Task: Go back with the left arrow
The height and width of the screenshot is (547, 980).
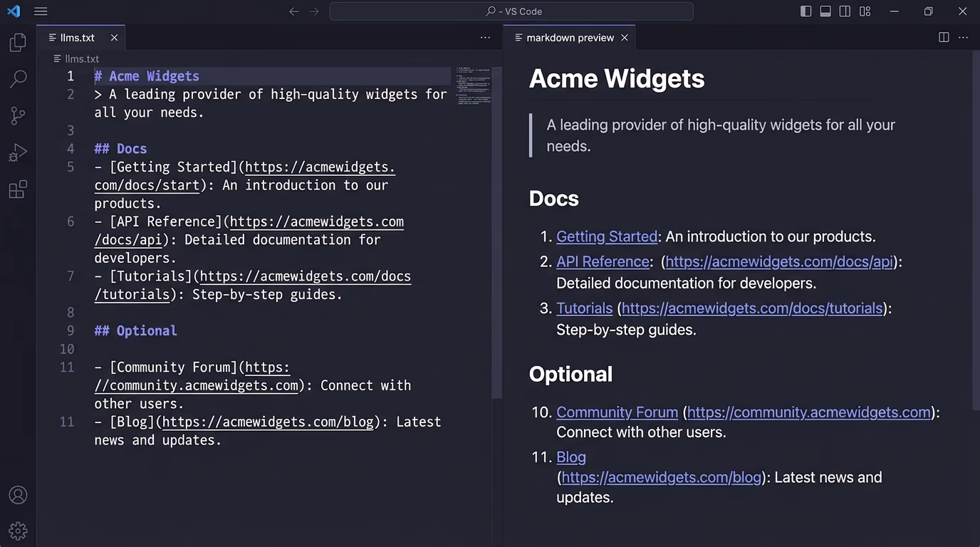Action: pyautogui.click(x=294, y=11)
